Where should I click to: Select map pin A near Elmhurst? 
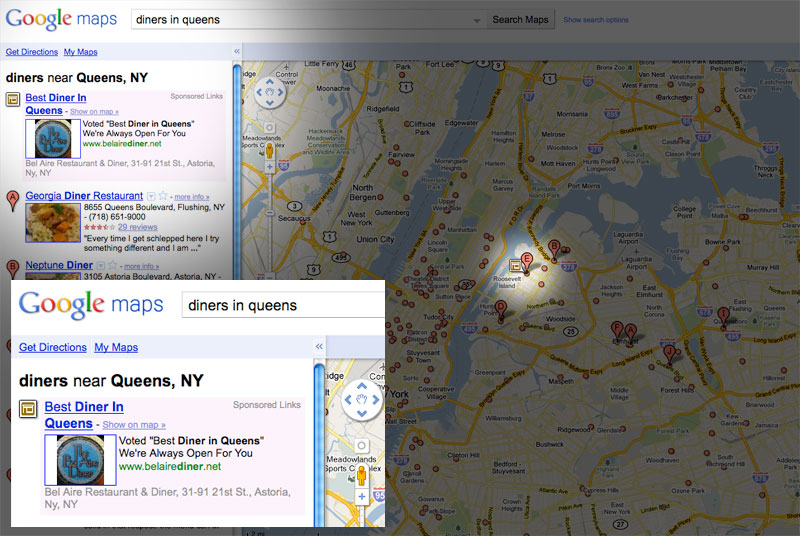click(631, 334)
